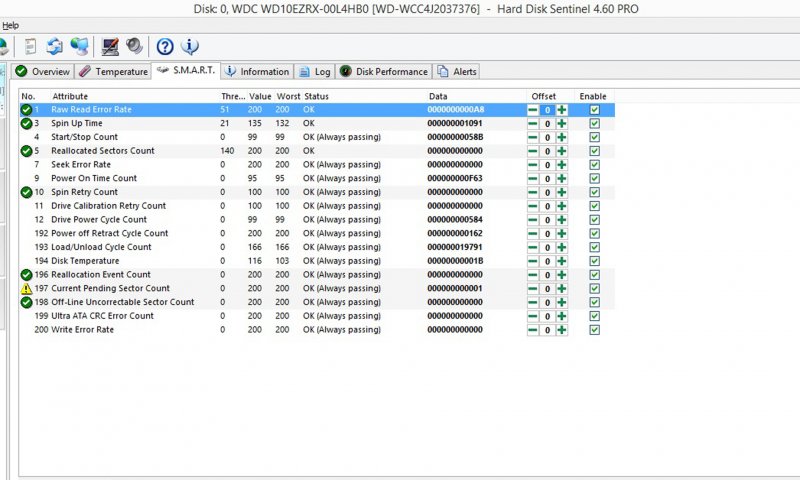Click offset value field for Spin Retry Count
Image resolution: width=800 pixels, height=480 pixels.
point(547,193)
